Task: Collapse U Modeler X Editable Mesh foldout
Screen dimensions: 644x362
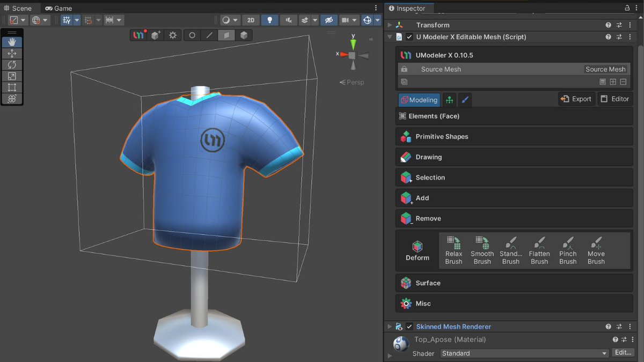Action: (x=390, y=37)
